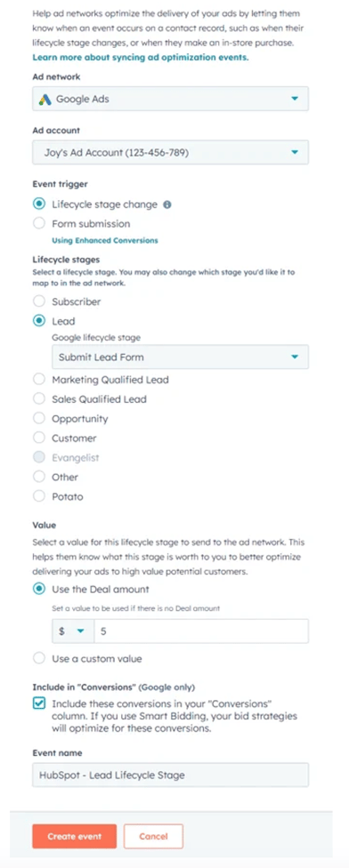
Task: Open the currency symbol dropdown
Action: (73, 631)
